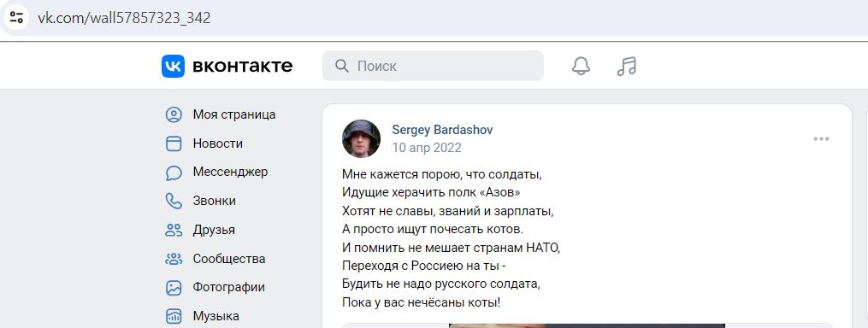Open the music note player icon
868x328 pixels.
pos(627,66)
